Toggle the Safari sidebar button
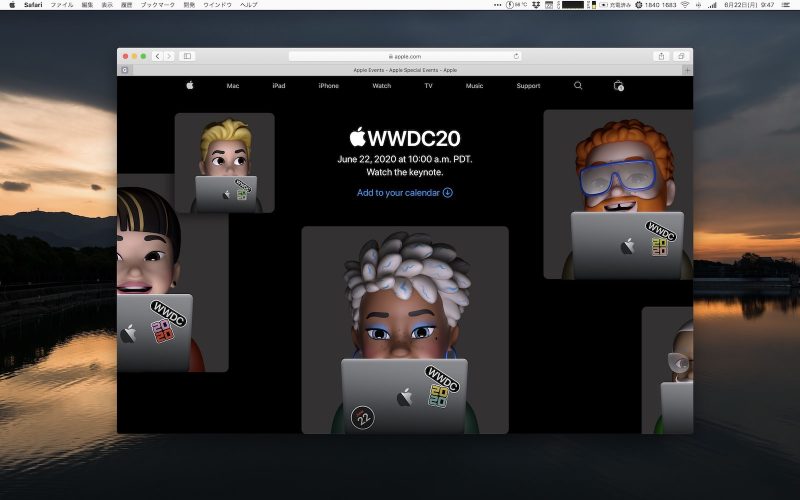Screen dimensions: 800x500 [x=187, y=56]
